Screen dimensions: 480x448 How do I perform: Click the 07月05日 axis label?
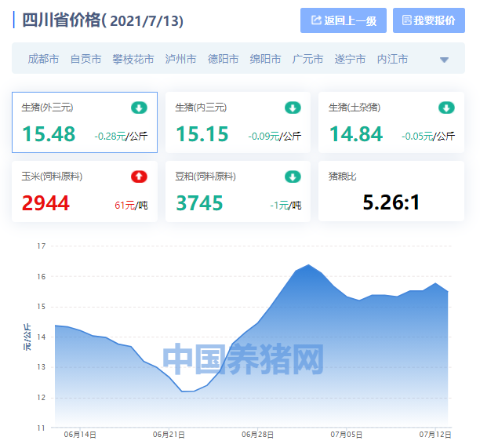pos(346,435)
